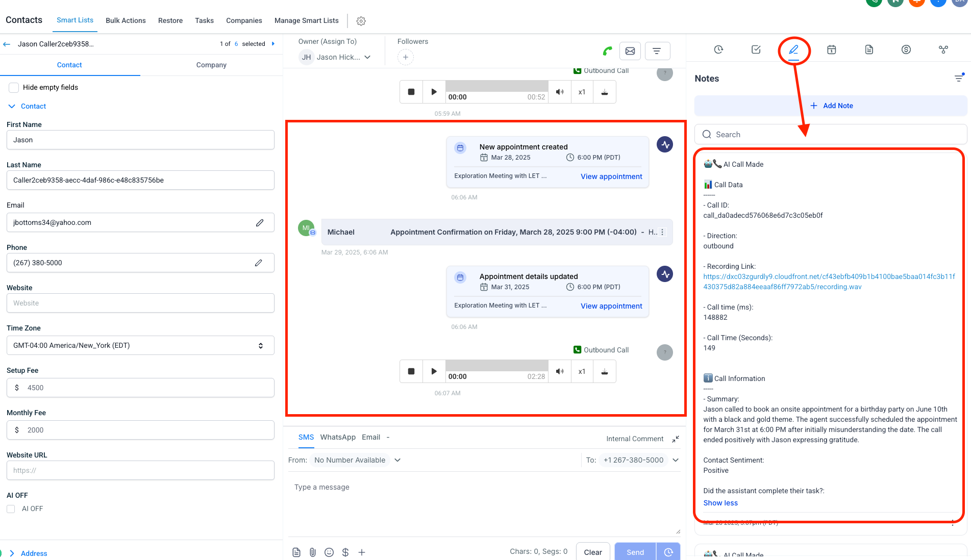This screenshot has height=560, width=971.
Task: Click Show less link in the note
Action: [720, 503]
